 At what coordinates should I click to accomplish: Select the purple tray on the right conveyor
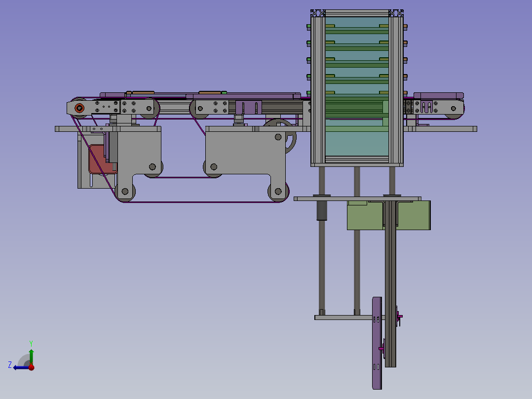click(x=438, y=95)
